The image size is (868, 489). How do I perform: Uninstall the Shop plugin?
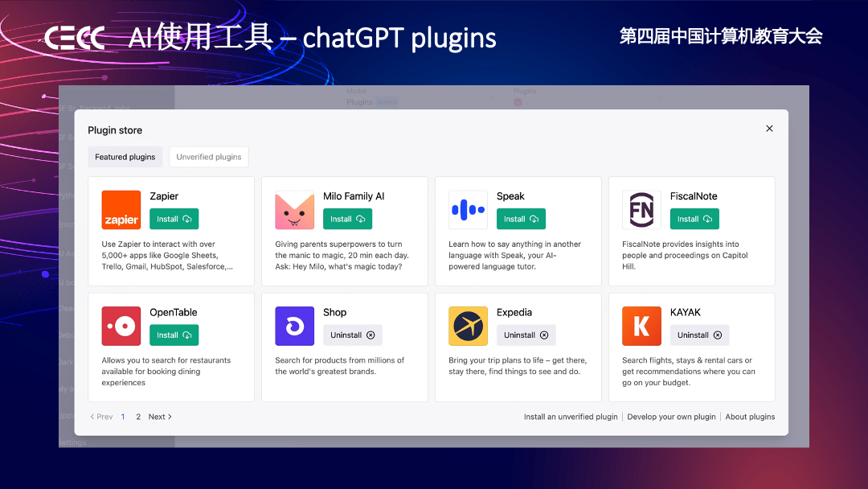pos(353,335)
